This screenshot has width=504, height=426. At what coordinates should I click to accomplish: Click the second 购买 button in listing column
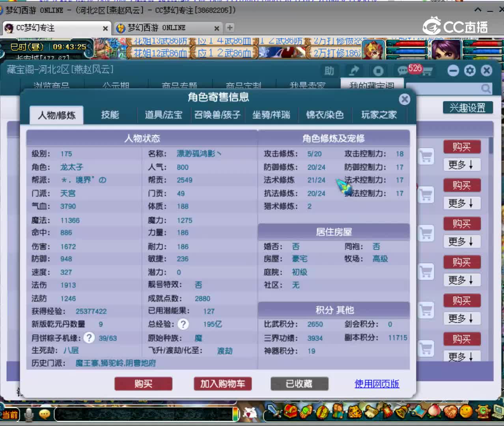(x=461, y=185)
